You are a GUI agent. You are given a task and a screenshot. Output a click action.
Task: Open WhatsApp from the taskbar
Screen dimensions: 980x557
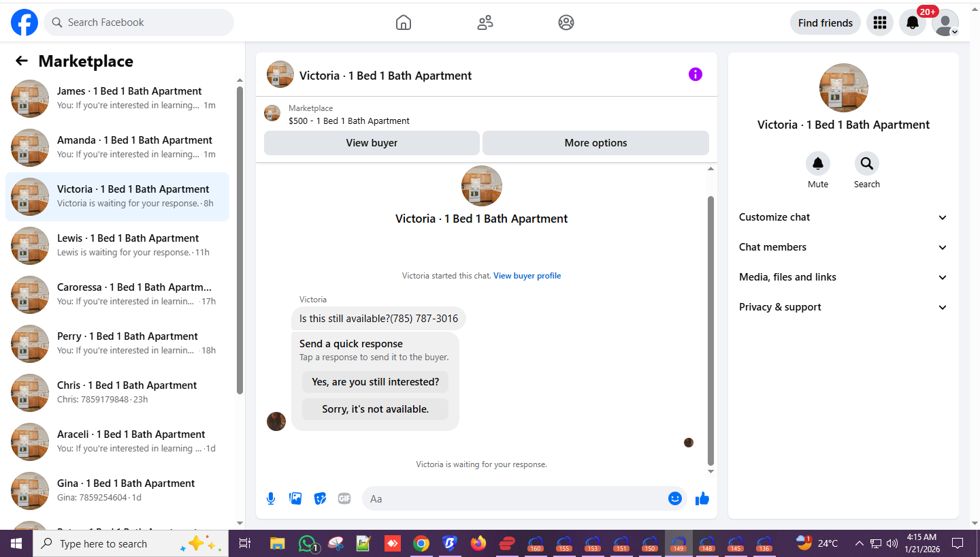[x=308, y=543]
